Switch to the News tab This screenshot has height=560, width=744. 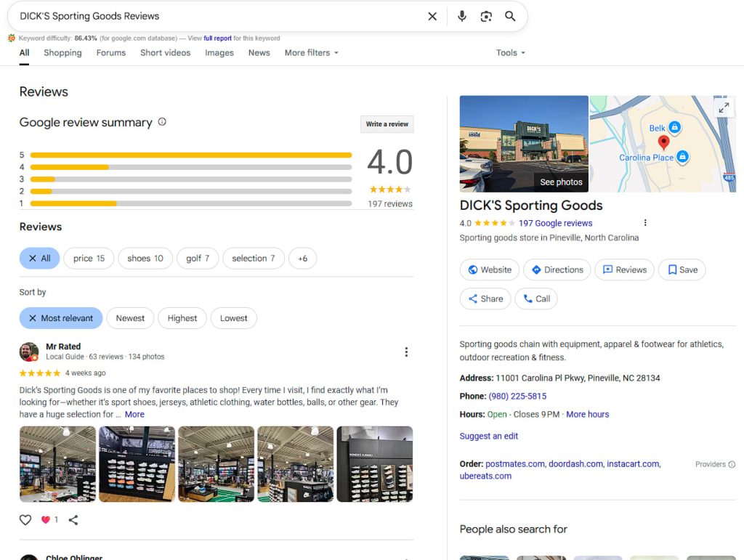point(259,52)
